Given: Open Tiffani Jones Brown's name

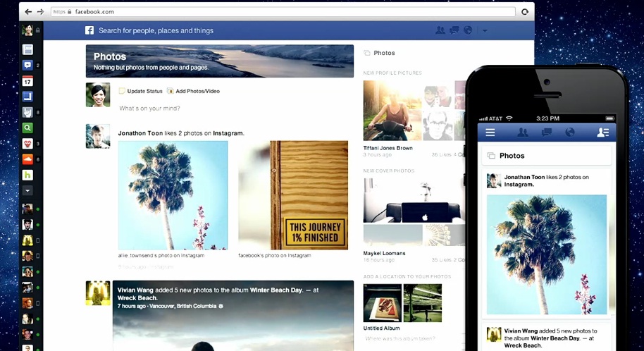Looking at the screenshot, I should [388, 149].
